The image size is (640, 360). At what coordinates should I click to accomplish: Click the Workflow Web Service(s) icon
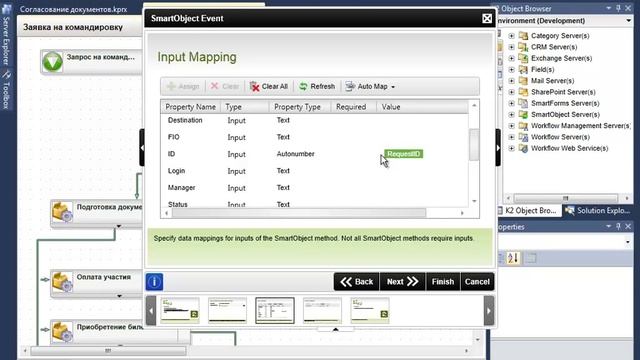pyautogui.click(x=523, y=148)
